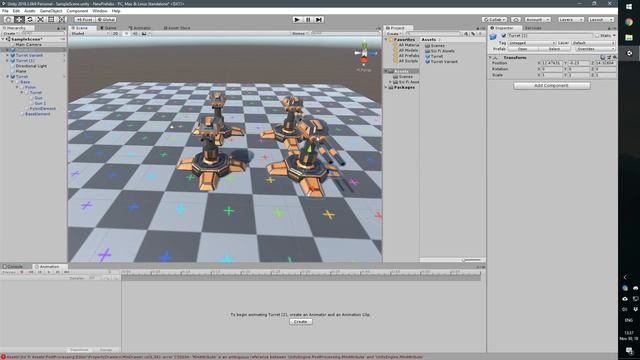
Task: Open the prefab Overrides dropdown
Action: click(595, 49)
